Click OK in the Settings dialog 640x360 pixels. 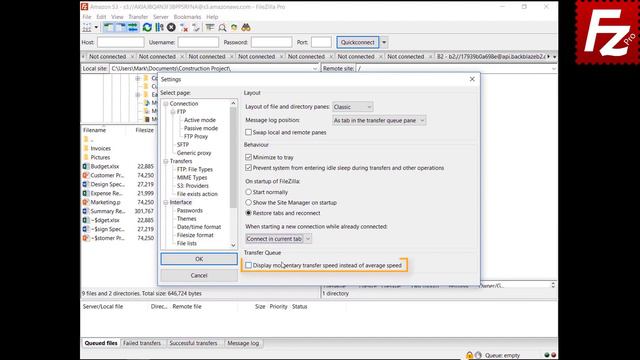click(199, 259)
